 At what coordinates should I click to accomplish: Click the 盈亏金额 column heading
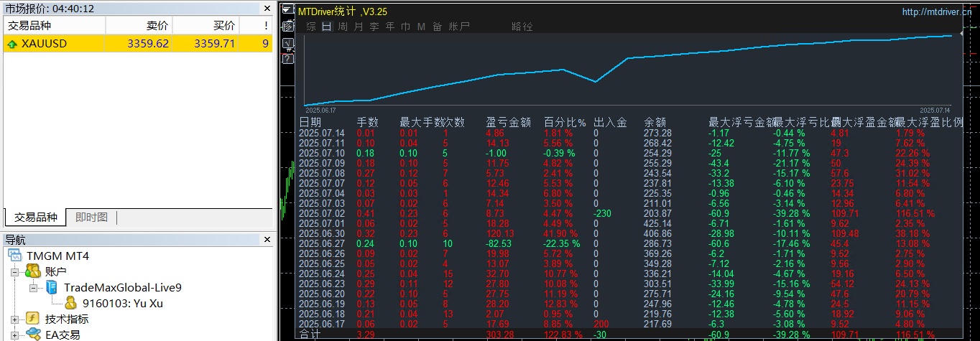point(508,122)
